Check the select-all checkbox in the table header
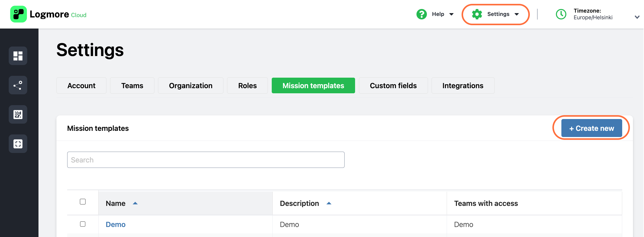Viewport: 644px width, 237px height. pyautogui.click(x=82, y=202)
